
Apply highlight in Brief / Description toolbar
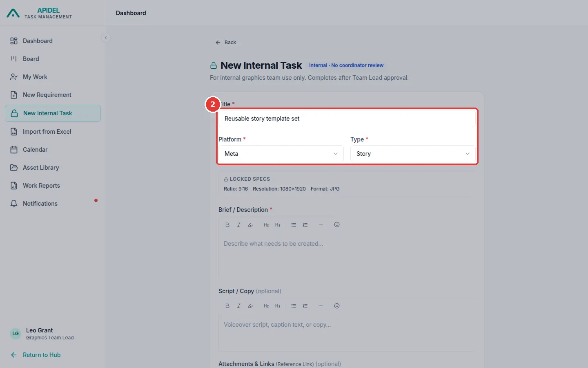click(250, 225)
